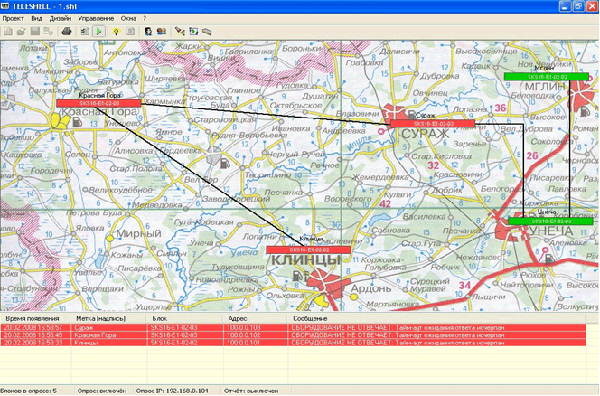Select the green Мглин block on map
The height and width of the screenshot is (396, 600).
tap(546, 77)
